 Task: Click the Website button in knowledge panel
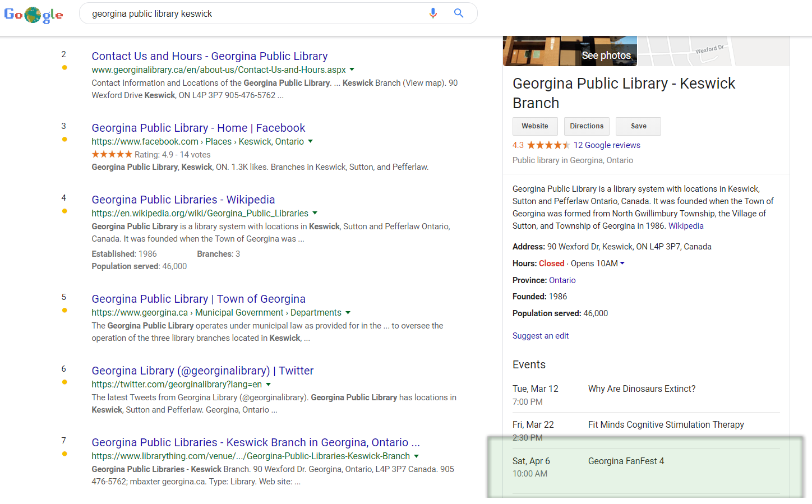pos(535,126)
